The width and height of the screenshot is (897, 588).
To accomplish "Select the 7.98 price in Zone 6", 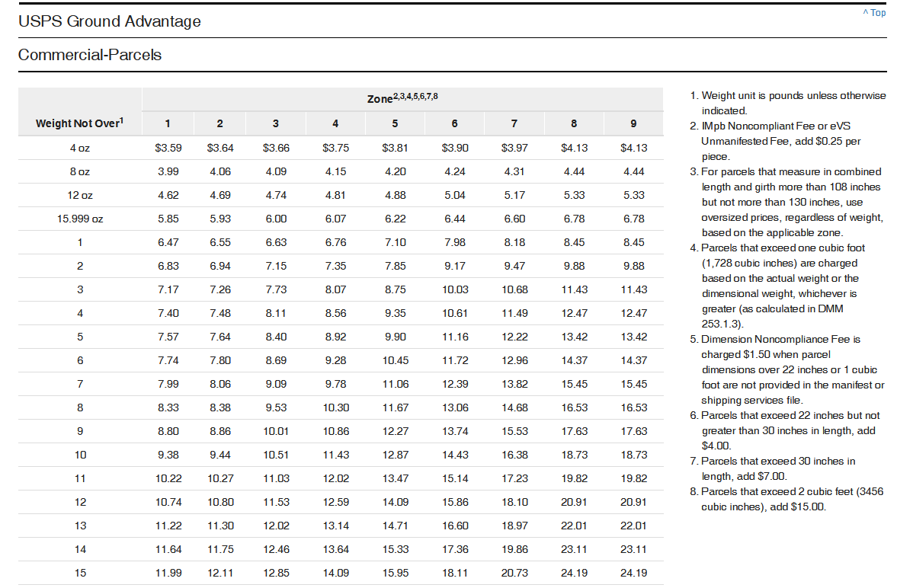I will click(455, 242).
